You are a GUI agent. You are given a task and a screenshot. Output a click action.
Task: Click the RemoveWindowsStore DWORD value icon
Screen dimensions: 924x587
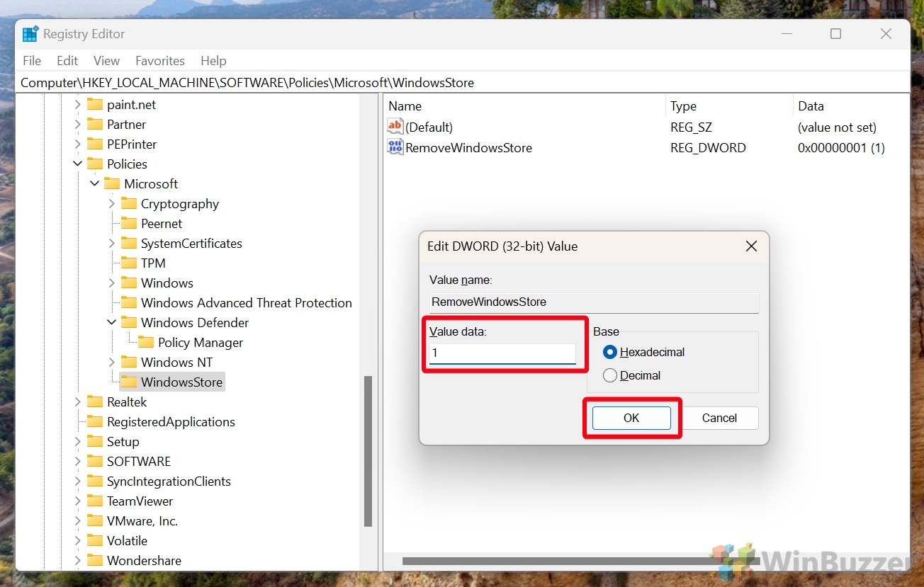point(395,147)
